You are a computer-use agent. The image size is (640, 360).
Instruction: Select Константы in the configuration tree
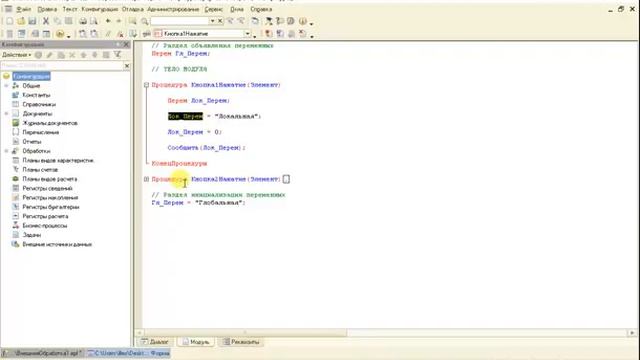point(36,95)
